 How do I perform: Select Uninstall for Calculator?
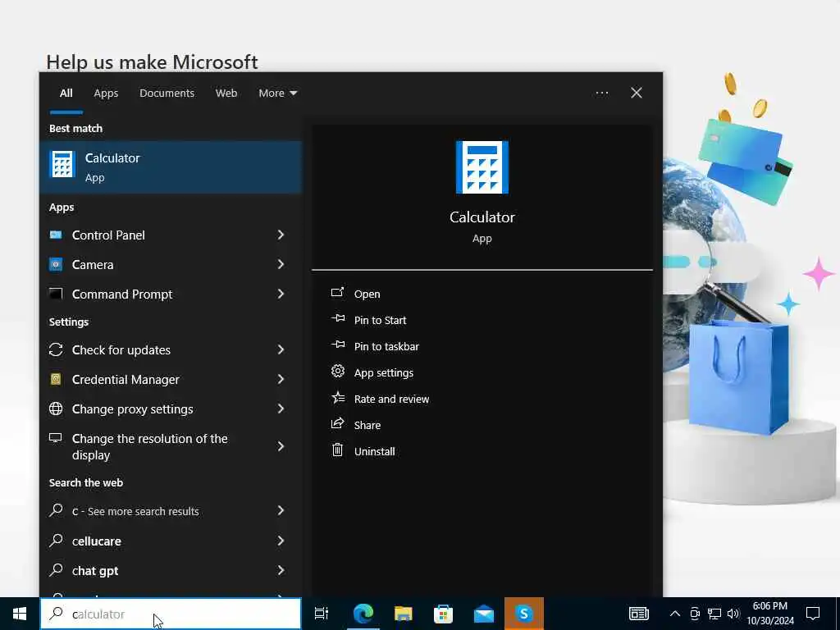[x=374, y=452]
